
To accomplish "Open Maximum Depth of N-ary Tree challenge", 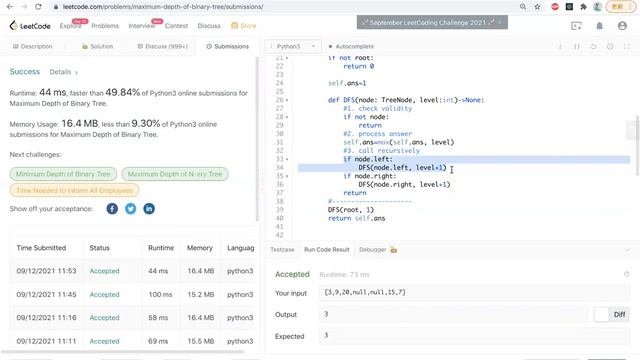I will pos(175,174).
